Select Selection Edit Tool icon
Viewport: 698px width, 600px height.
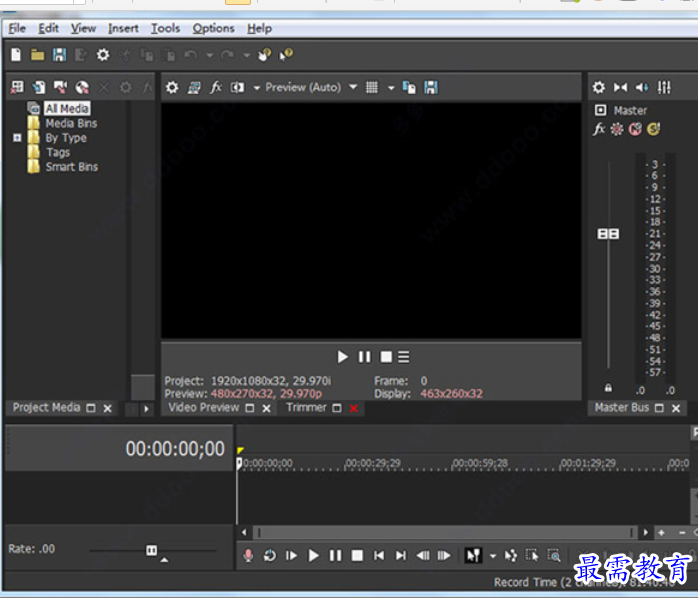(532, 555)
